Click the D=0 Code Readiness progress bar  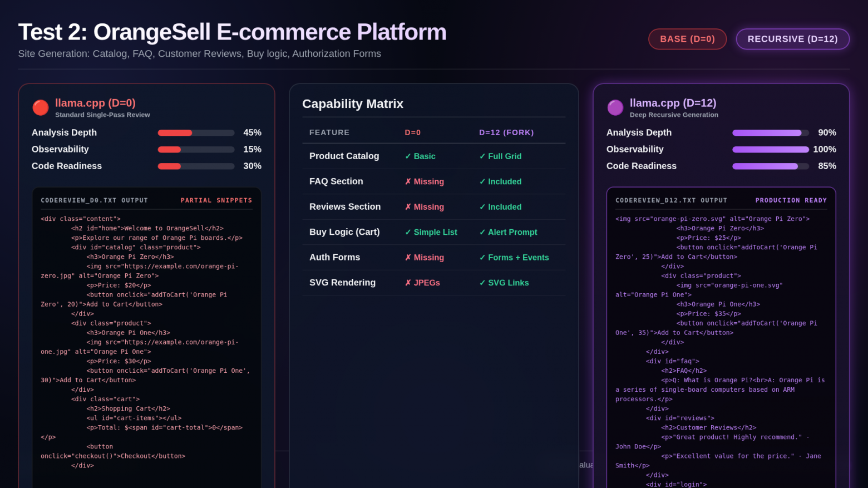pyautogui.click(x=196, y=166)
